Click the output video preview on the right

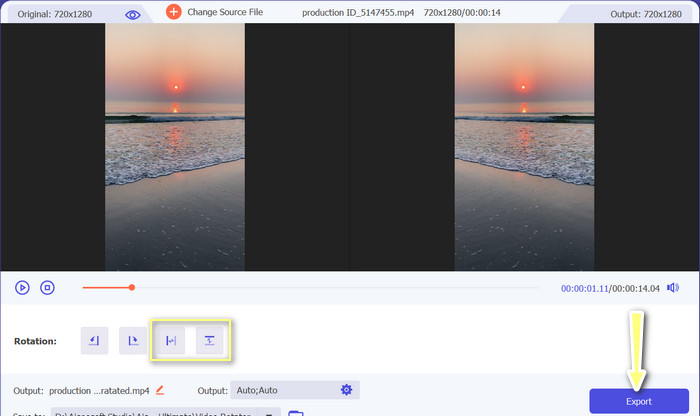tap(524, 147)
